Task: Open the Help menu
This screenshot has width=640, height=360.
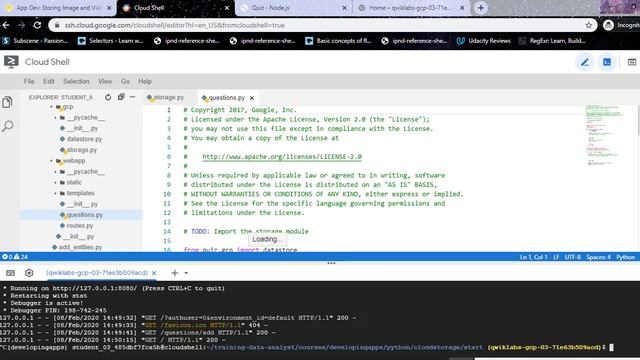Action: (145, 81)
